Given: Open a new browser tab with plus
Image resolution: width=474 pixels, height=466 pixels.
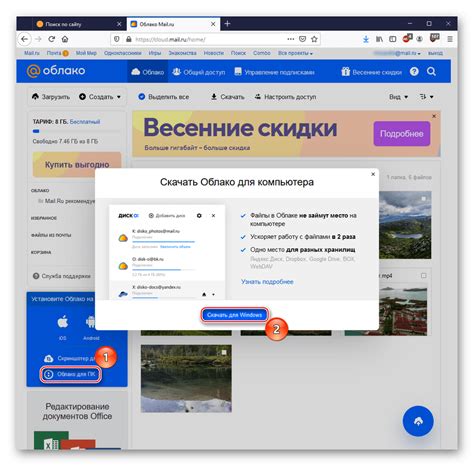Looking at the screenshot, I should 227,24.
